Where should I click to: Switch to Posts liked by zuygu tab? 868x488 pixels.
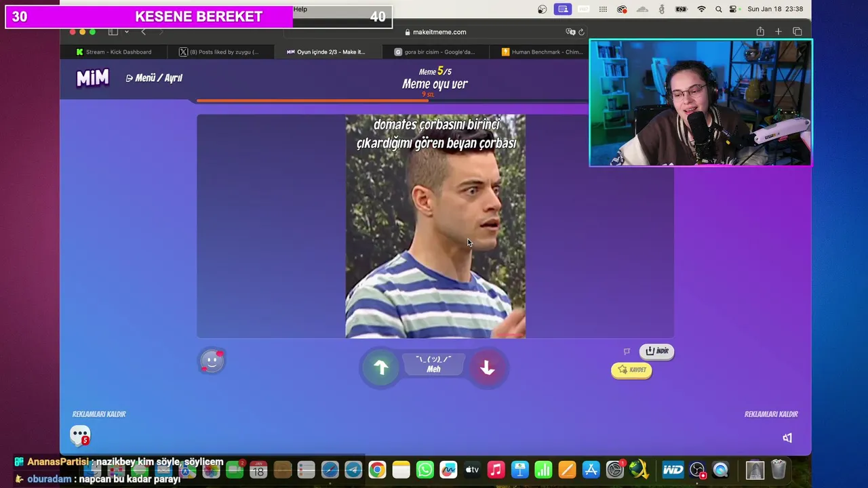click(220, 52)
